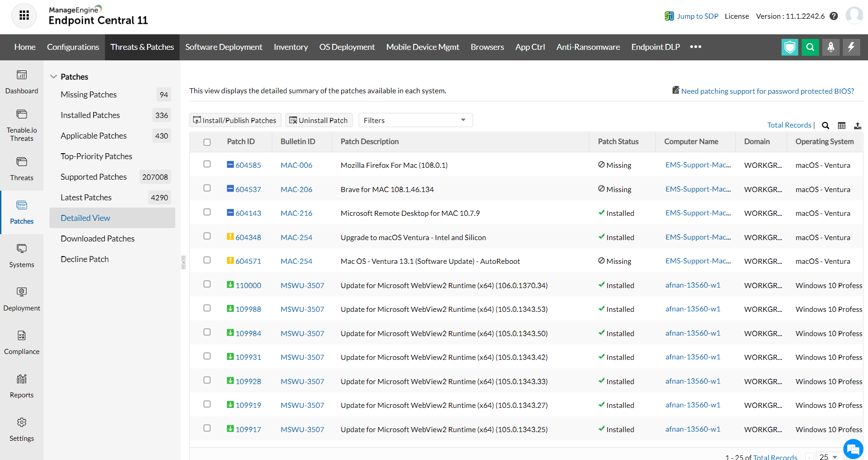Open the Filters dropdown
This screenshot has height=460, width=868.
(x=415, y=120)
